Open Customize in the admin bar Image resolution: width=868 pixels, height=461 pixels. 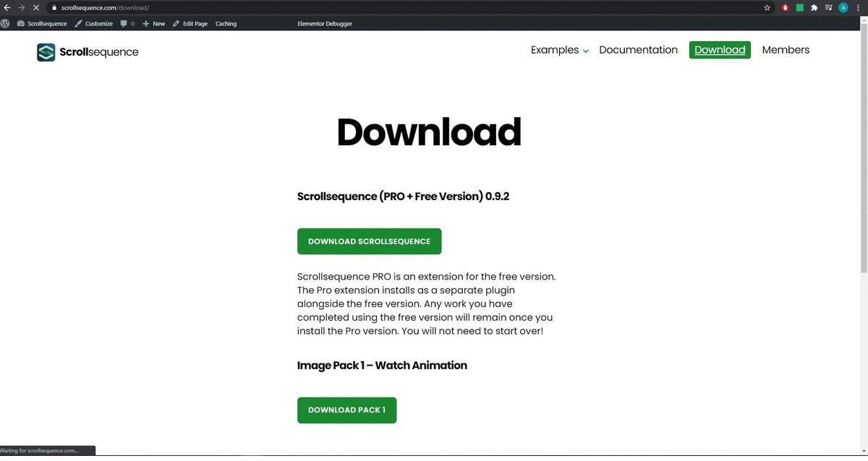click(x=94, y=23)
